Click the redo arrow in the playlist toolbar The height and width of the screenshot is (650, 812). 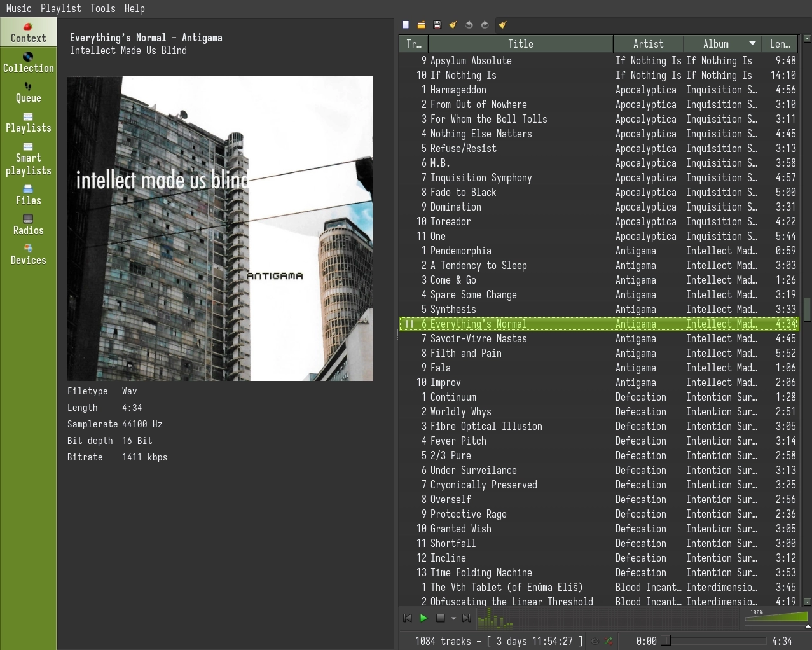tap(485, 25)
